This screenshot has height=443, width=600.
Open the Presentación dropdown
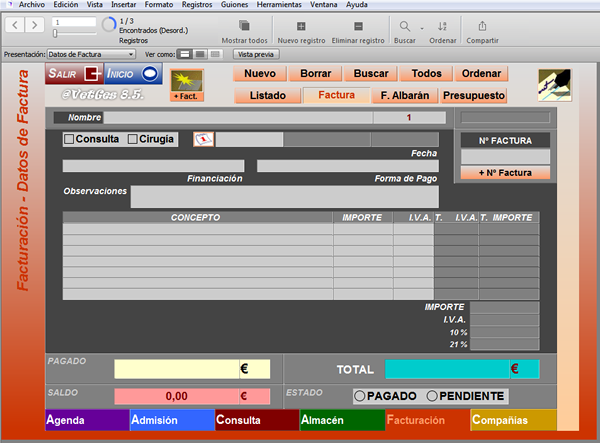pos(91,54)
